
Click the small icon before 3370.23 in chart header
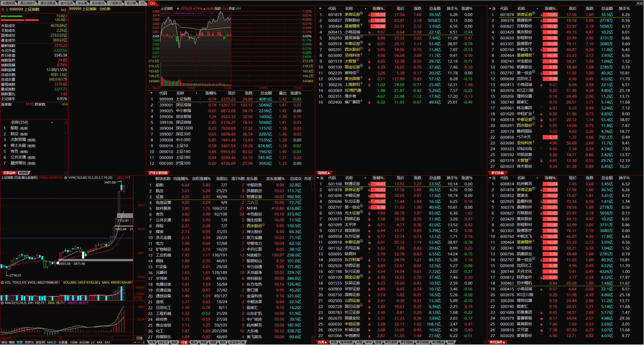tap(178, 8)
